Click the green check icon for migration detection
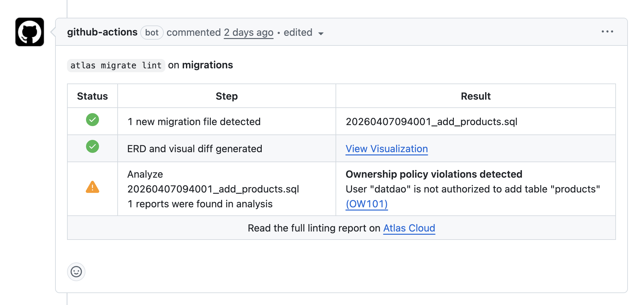 pyautogui.click(x=92, y=120)
